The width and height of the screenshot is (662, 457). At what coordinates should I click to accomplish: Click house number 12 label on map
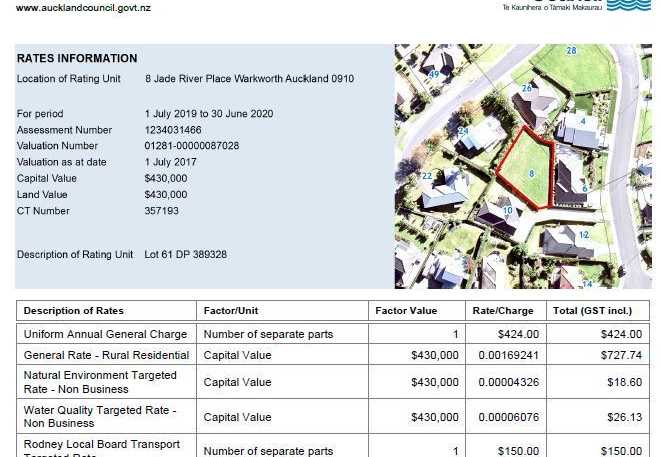point(584,235)
